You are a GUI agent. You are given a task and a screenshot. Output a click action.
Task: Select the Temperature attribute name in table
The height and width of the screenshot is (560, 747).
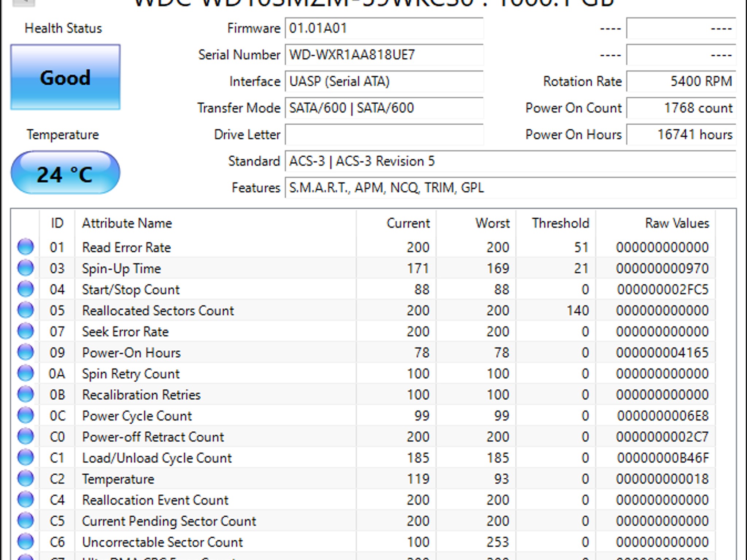tap(118, 479)
